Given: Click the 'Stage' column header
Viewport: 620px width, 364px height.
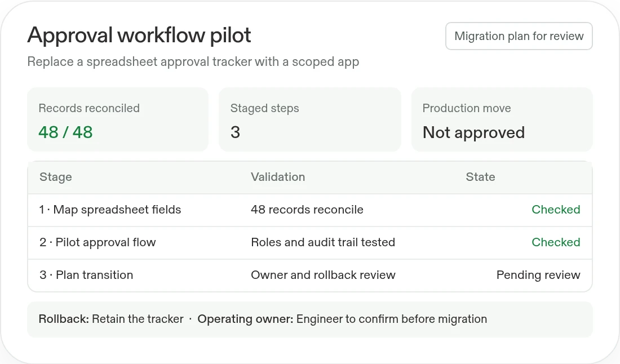Looking at the screenshot, I should point(56,177).
